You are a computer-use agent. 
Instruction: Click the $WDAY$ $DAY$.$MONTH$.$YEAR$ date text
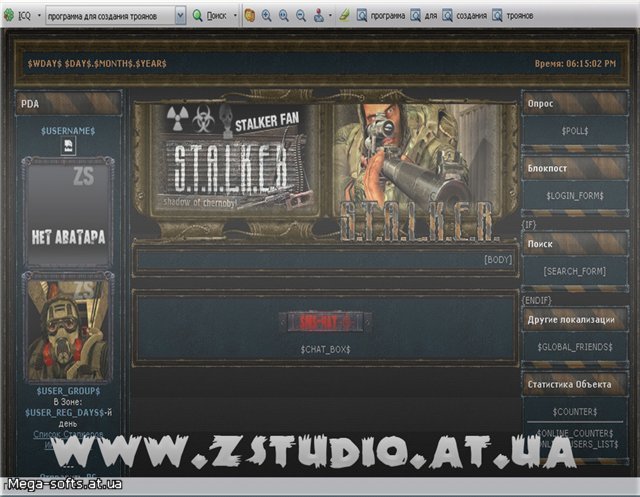[x=97, y=64]
